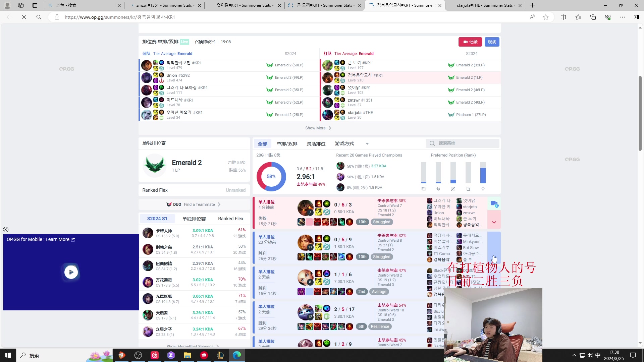This screenshot has width=644, height=362.
Task: Click the mid position bar in Preferred Position
Action: pos(453,173)
